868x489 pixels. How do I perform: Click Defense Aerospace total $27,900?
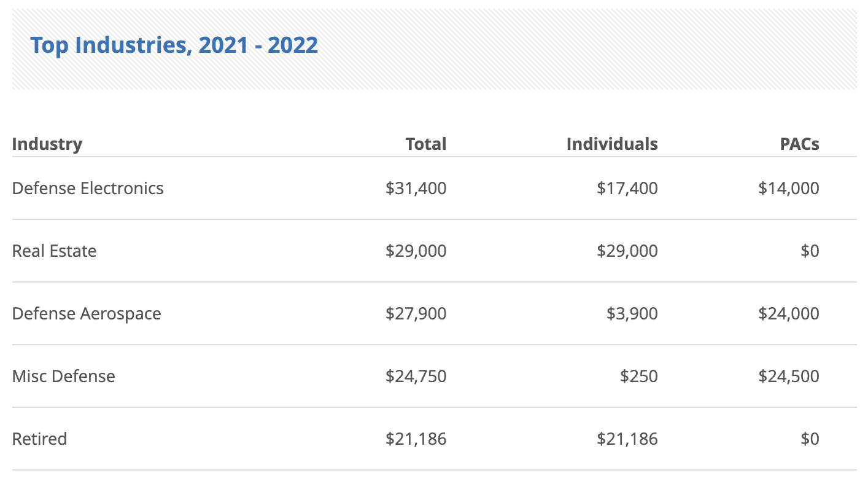click(416, 313)
